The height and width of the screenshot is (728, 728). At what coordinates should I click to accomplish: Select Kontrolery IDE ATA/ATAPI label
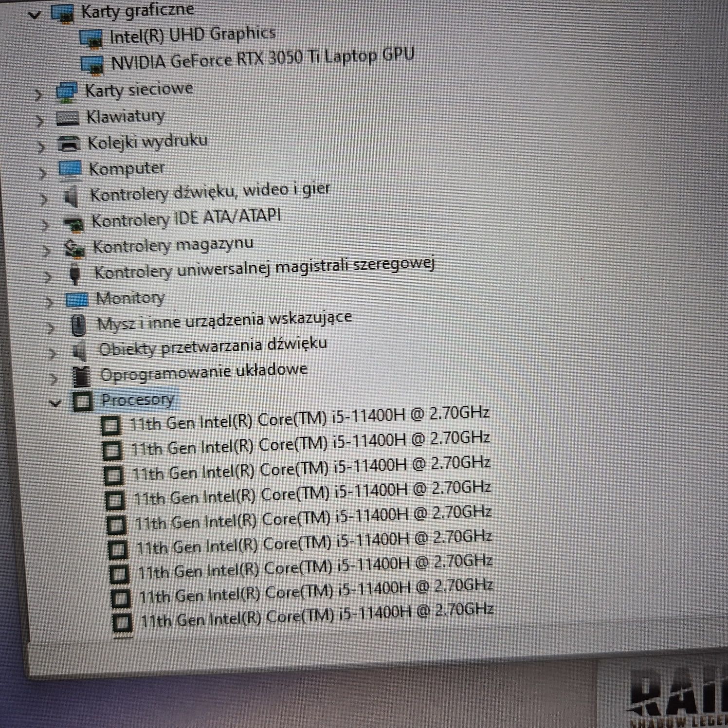pos(186,218)
